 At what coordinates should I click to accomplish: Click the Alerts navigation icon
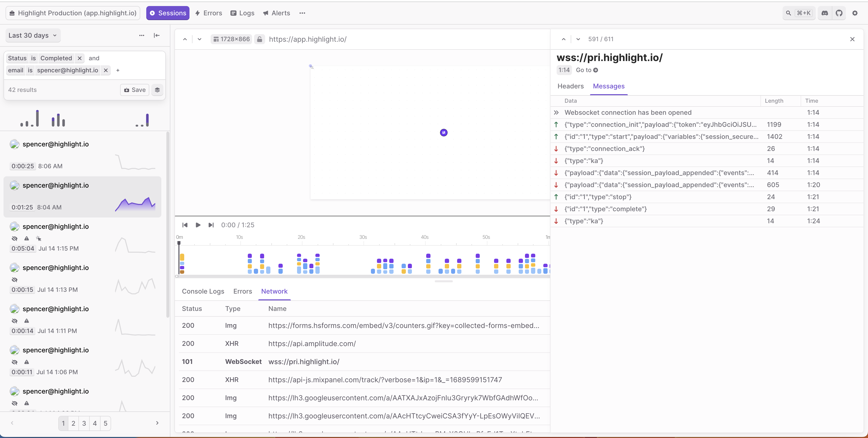click(266, 13)
